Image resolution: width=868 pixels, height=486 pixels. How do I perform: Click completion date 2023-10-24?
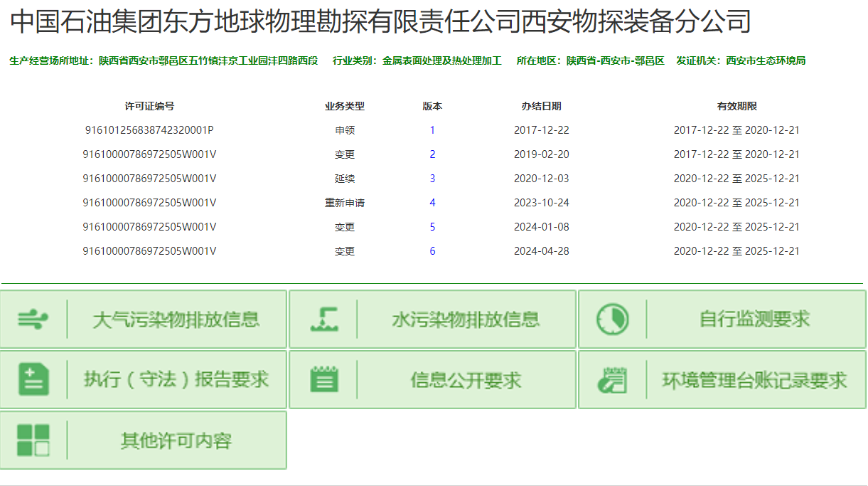click(542, 203)
